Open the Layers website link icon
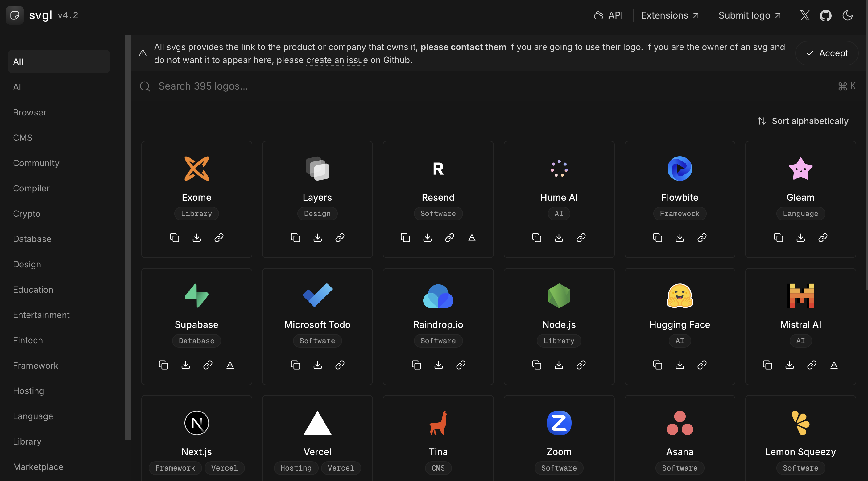Image resolution: width=868 pixels, height=481 pixels. pos(340,238)
